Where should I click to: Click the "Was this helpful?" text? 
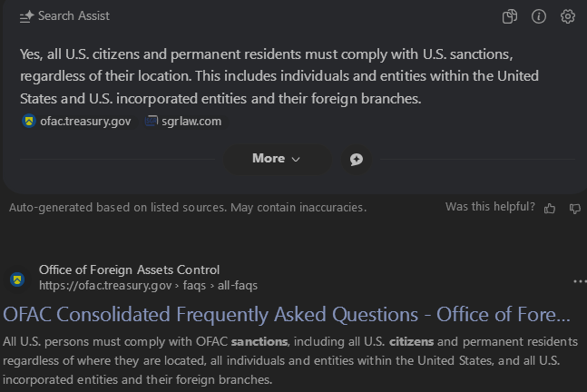490,207
